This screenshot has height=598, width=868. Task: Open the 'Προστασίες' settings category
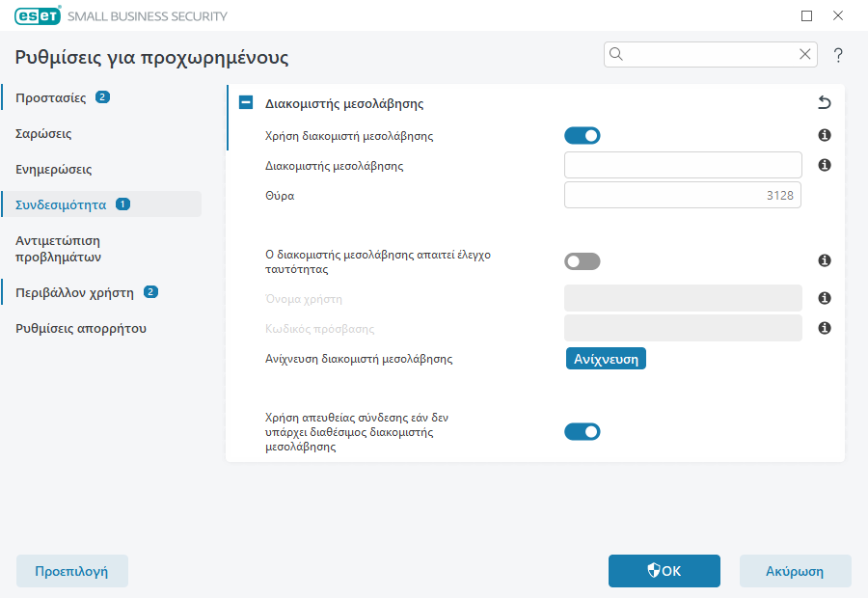tap(51, 98)
